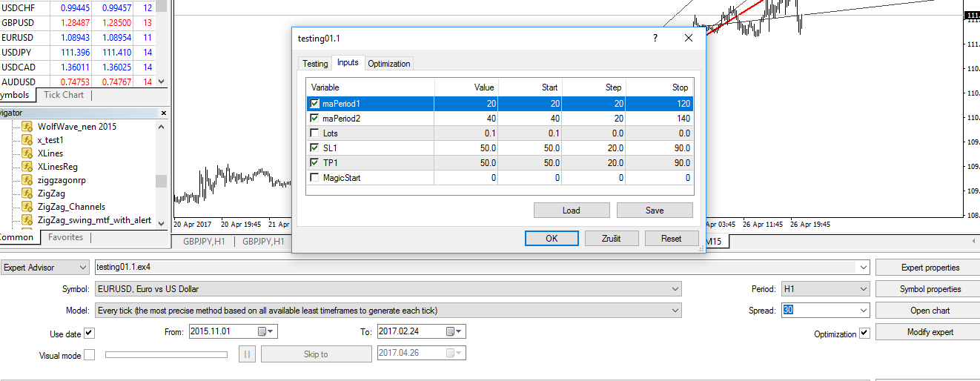Select the XLinesReg indicator icon

[27, 167]
